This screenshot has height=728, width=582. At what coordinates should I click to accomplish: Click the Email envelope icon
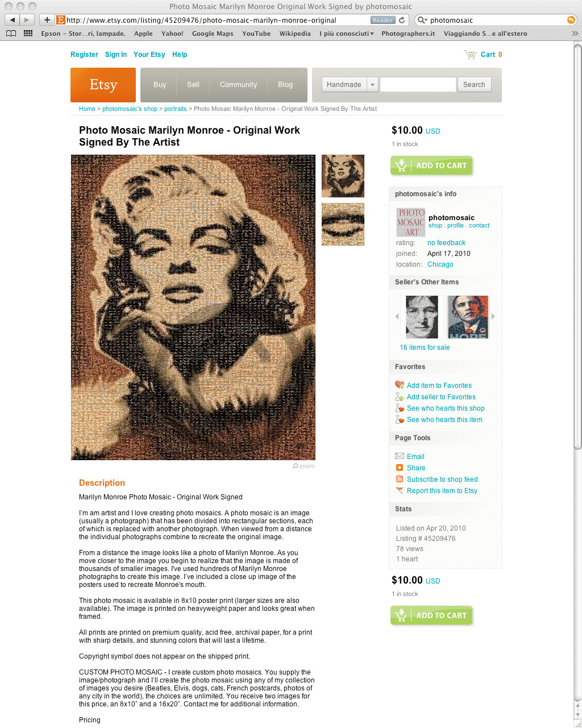pyautogui.click(x=400, y=456)
